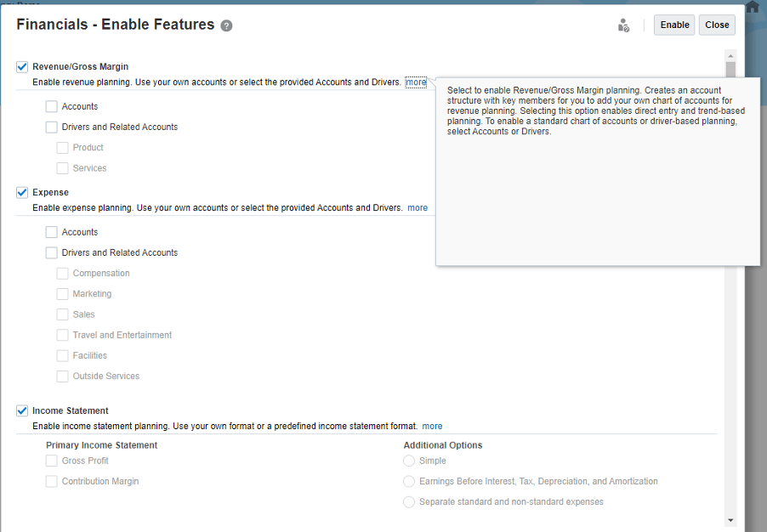The height and width of the screenshot is (532, 767).
Task: Click the help question mark icon beside title
Action: (226, 25)
